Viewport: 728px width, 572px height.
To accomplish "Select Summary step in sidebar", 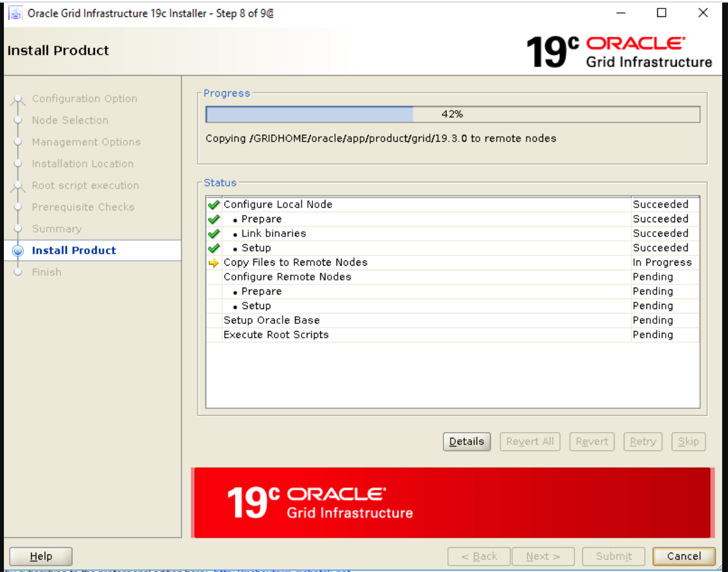I will (x=56, y=229).
